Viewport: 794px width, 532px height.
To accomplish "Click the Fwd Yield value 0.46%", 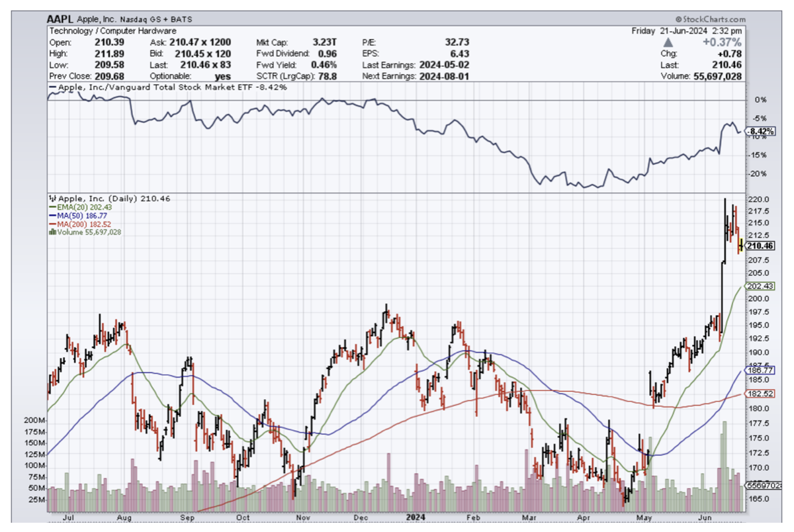I will 325,65.
